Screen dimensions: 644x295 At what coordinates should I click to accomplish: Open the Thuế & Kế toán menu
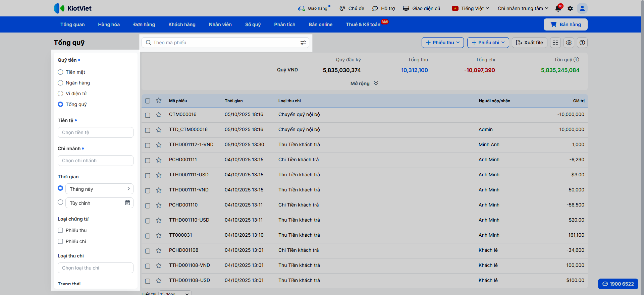(x=363, y=24)
